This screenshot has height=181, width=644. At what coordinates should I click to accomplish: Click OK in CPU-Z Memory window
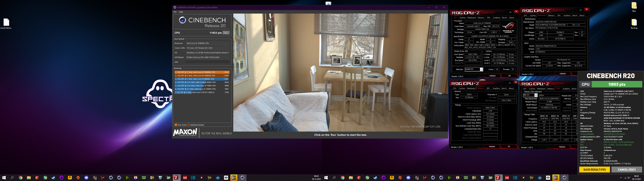coord(509,146)
